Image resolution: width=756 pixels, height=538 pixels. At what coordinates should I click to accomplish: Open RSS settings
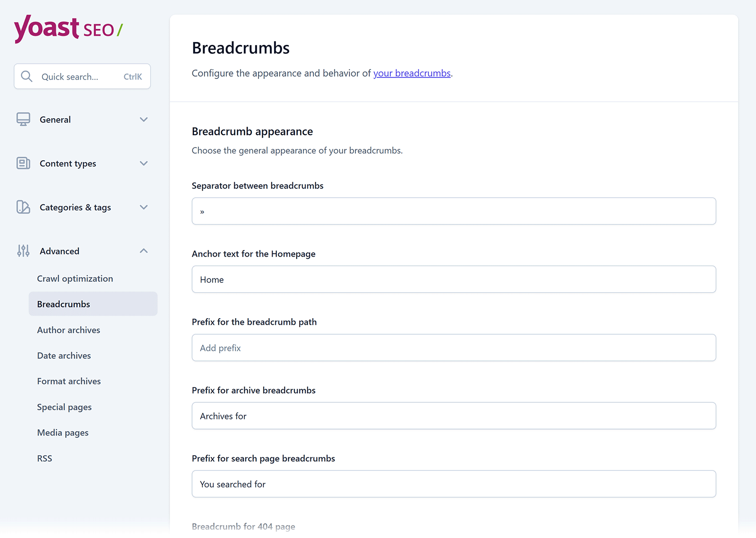(44, 458)
